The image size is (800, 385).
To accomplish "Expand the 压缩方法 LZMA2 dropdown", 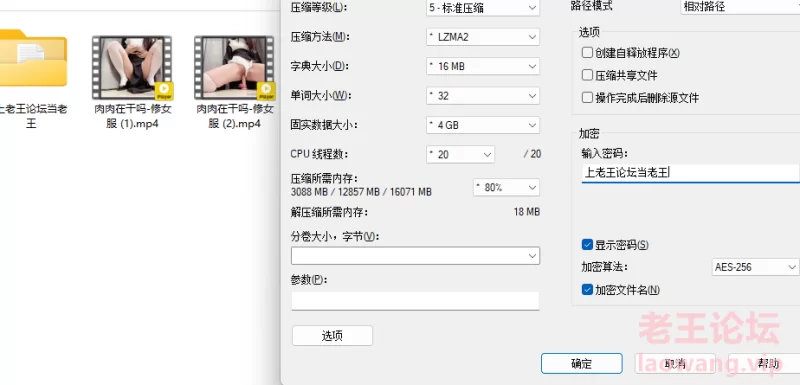I will tap(483, 37).
